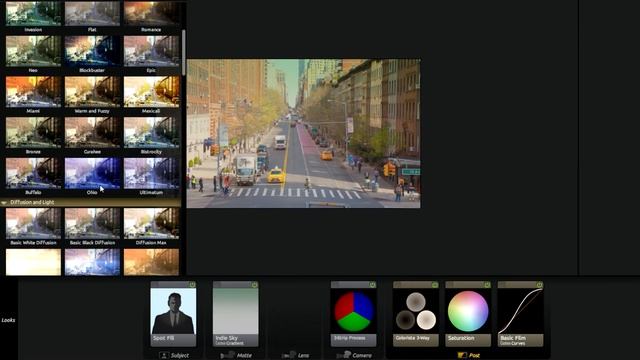Click the Camera icon
The height and width of the screenshot is (360, 640).
coord(344,355)
